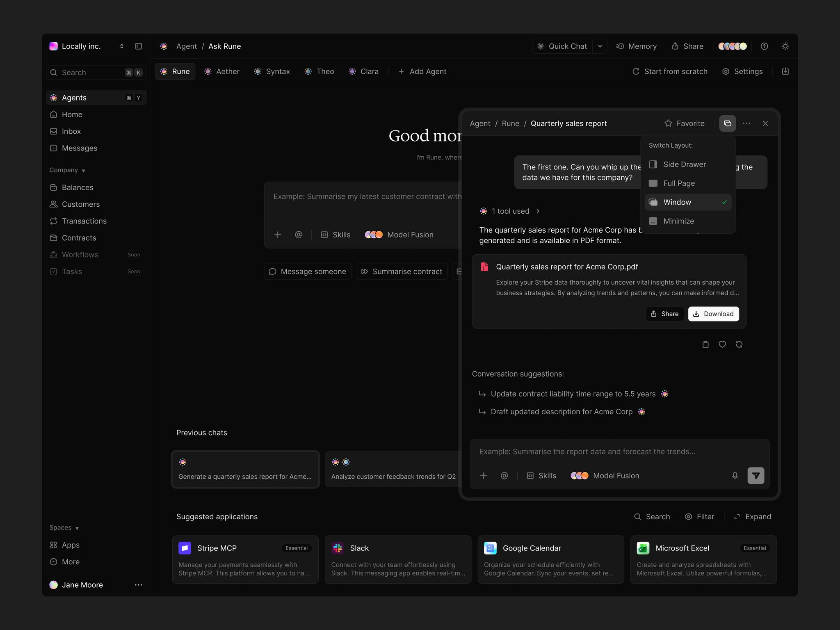Collapse the Spaces section
The width and height of the screenshot is (840, 630).
(x=64, y=528)
